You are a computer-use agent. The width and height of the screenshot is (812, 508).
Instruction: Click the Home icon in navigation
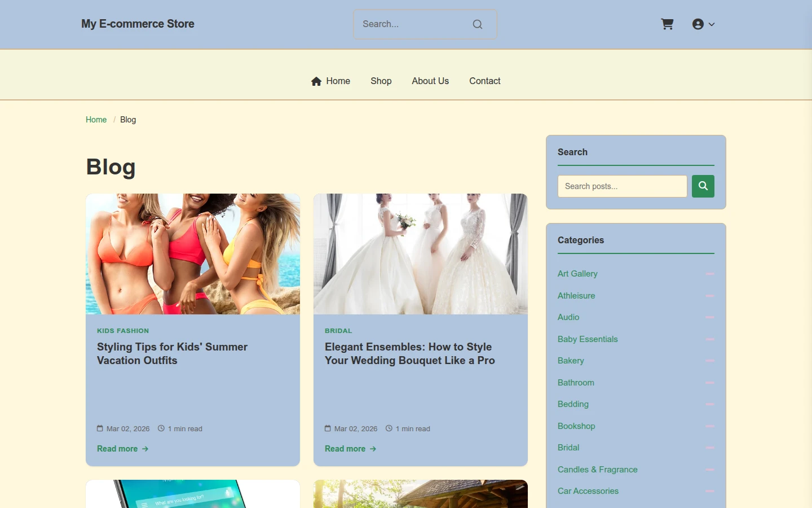[316, 81]
